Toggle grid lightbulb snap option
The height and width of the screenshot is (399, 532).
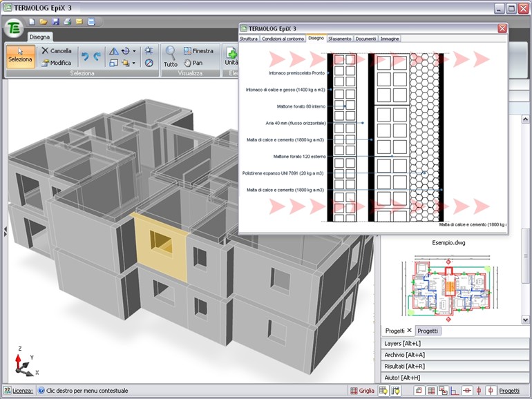pyautogui.click(x=383, y=391)
